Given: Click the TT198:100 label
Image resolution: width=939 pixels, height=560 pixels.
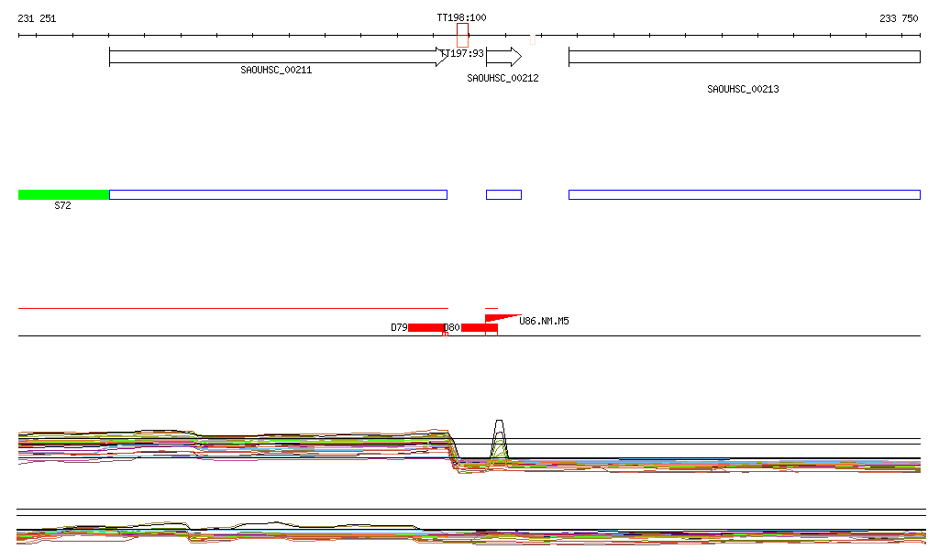Looking at the screenshot, I should pyautogui.click(x=462, y=18).
